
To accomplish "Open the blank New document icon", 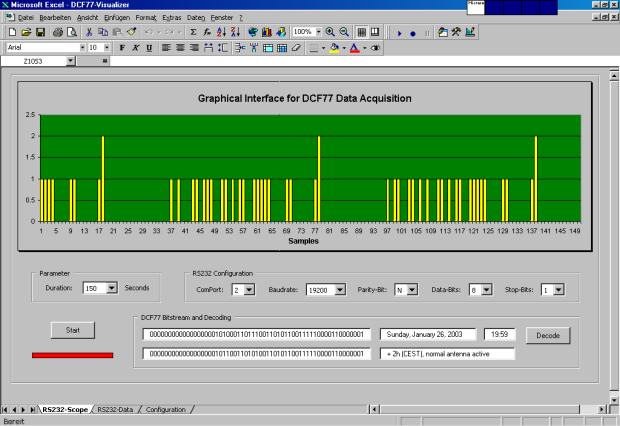I will coord(11,33).
